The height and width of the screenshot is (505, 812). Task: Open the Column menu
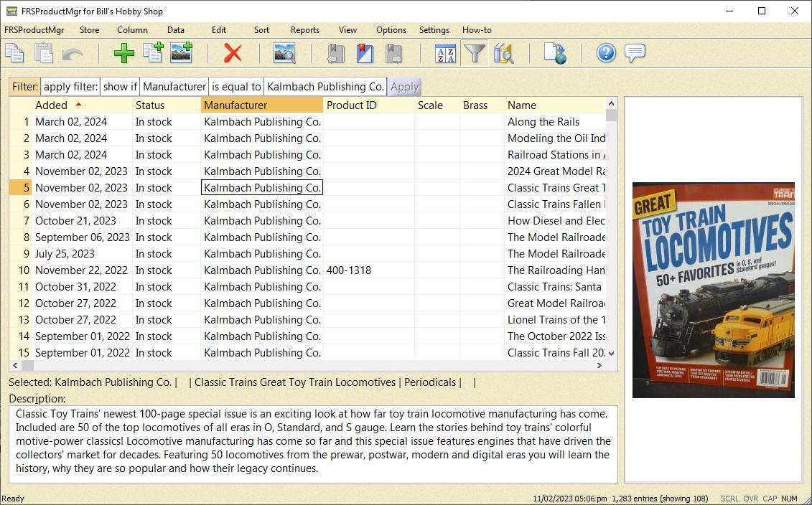pos(132,30)
